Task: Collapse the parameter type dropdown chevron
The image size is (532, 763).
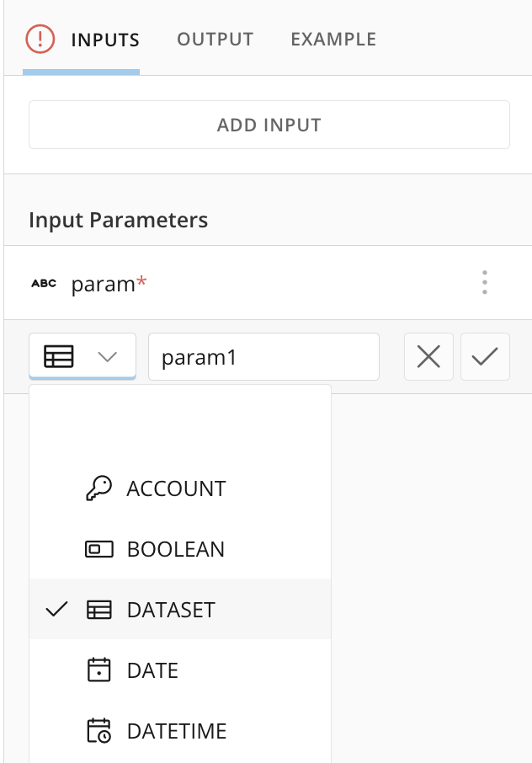Action: pyautogui.click(x=108, y=357)
